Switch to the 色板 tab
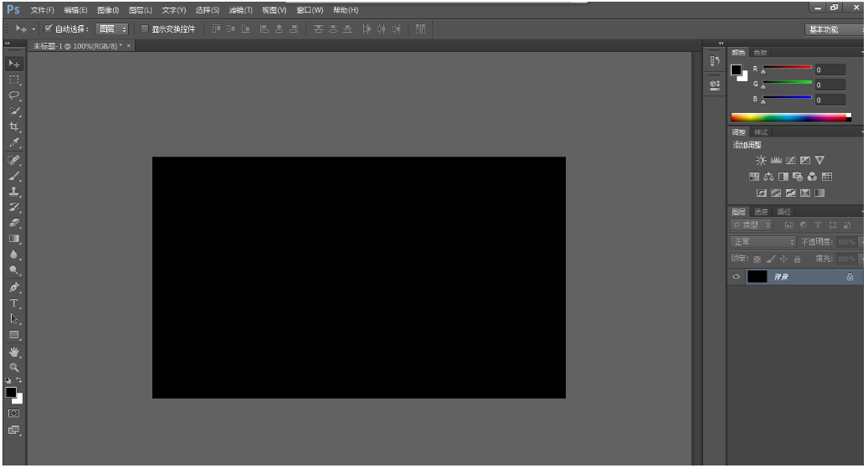 [761, 53]
